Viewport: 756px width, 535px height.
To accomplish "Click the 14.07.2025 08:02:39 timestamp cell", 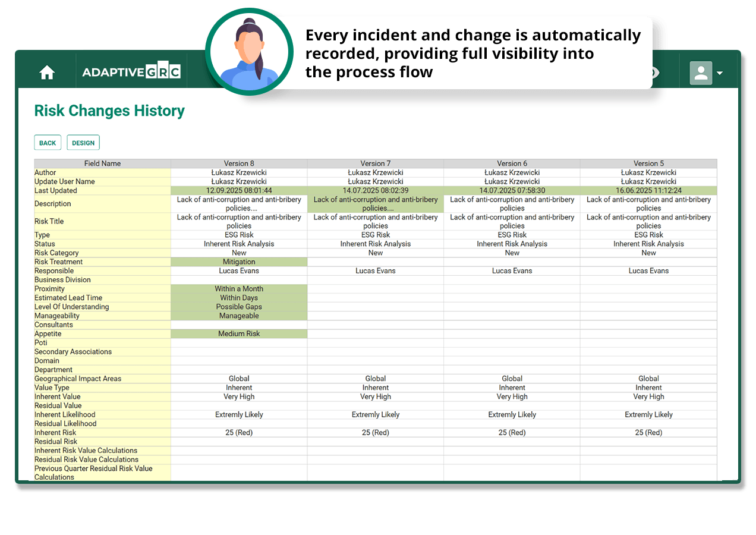I will (376, 191).
